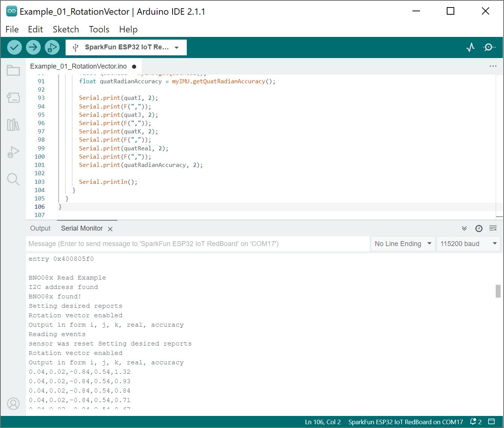
Task: Toggle autoscroll in Serial Monitor
Action: [464, 228]
